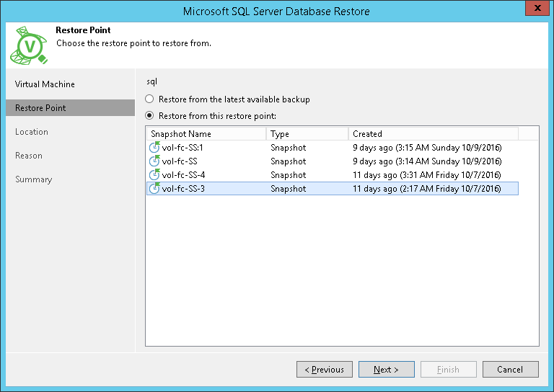
Task: Click the Previous button
Action: point(325,370)
